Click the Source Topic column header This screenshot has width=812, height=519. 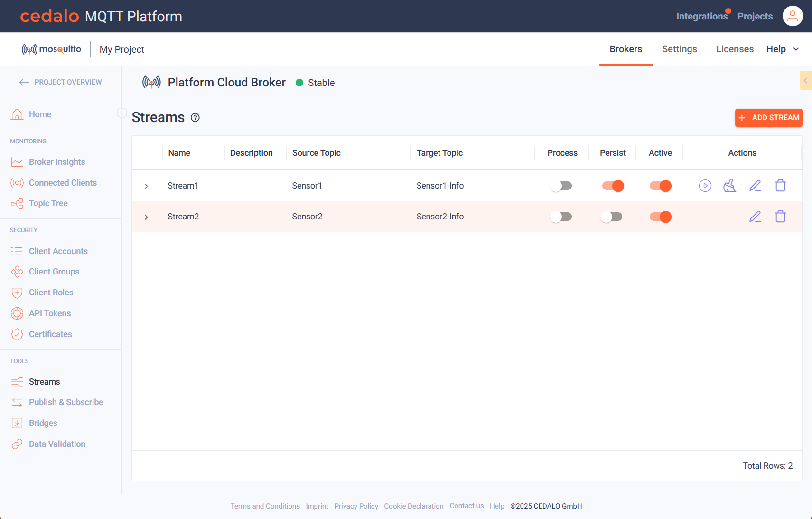(x=316, y=153)
